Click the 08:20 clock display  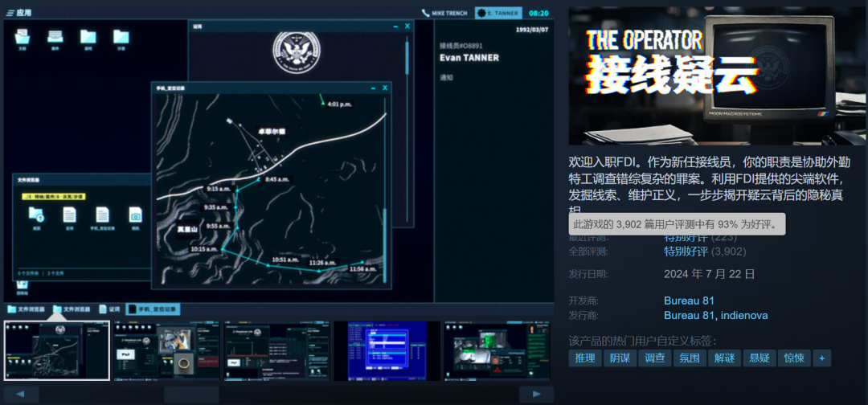pyautogui.click(x=538, y=13)
